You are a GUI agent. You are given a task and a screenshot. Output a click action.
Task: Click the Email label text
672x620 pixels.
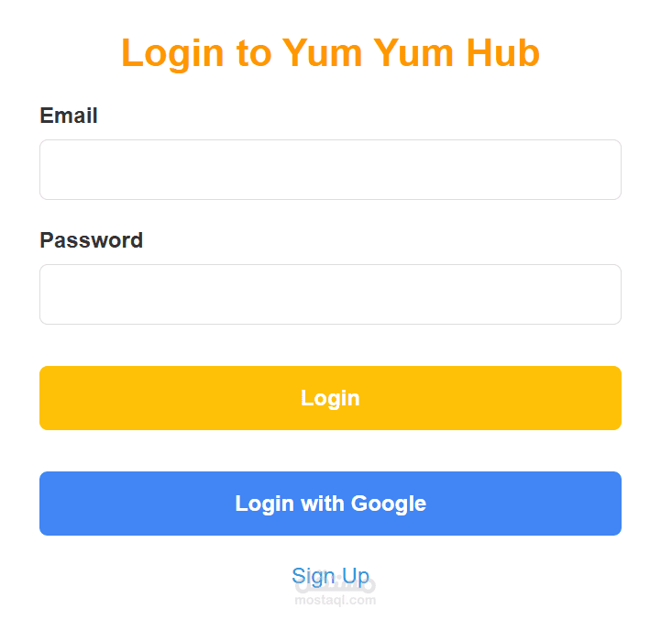(x=69, y=116)
